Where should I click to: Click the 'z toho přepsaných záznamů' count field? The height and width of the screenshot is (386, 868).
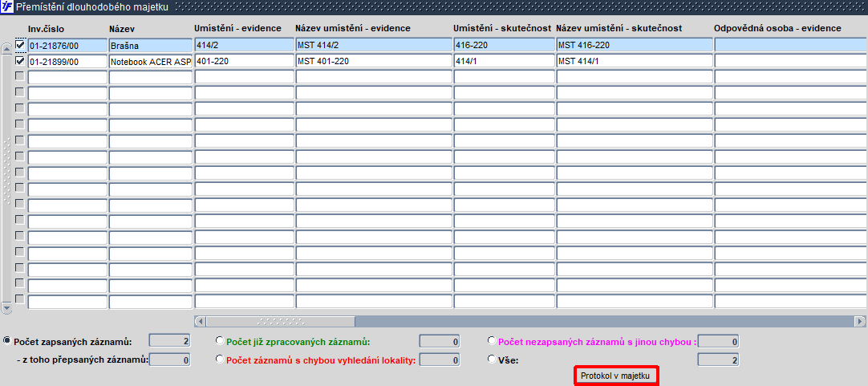(170, 360)
